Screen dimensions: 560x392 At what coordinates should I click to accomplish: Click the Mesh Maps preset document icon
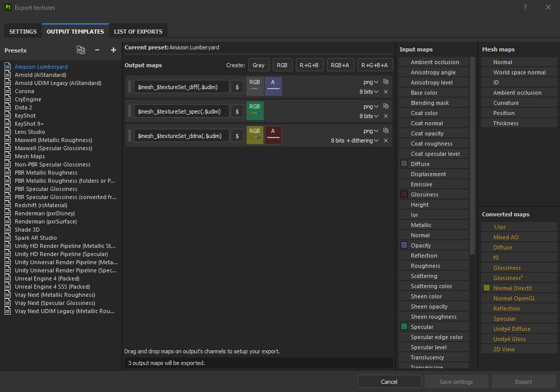click(8, 156)
